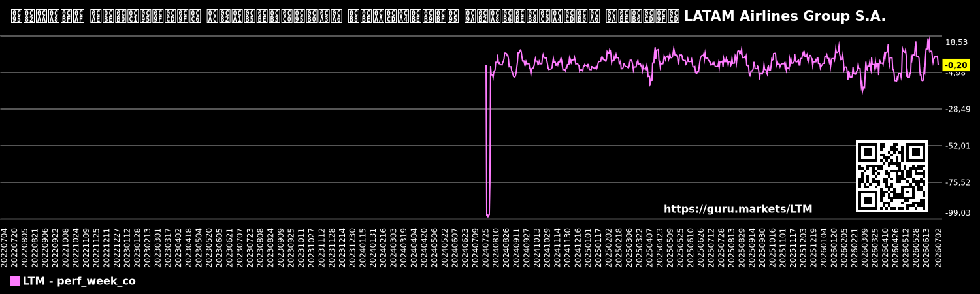The height and width of the screenshot is (294, 980).
Task: Click the -28,49 y-axis label
Action: [957, 109]
